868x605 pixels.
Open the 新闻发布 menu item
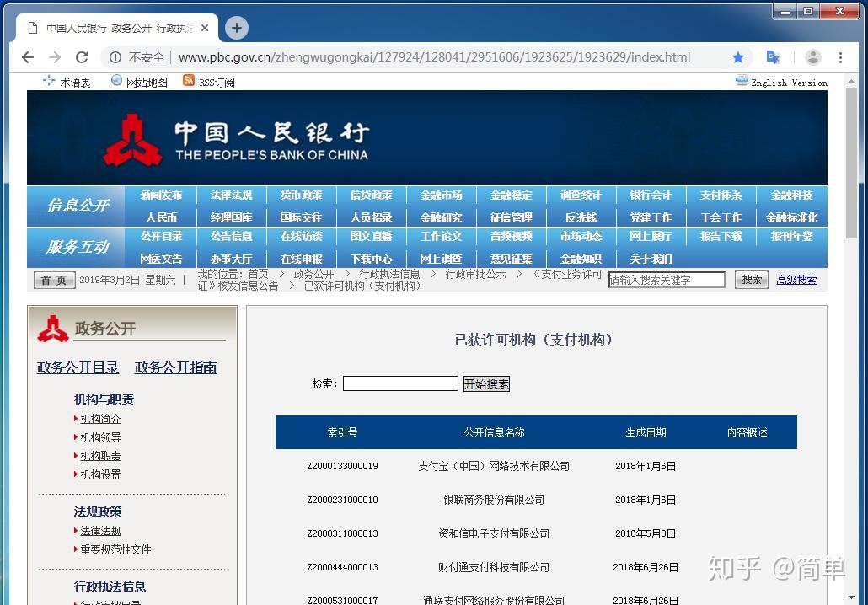coord(161,195)
